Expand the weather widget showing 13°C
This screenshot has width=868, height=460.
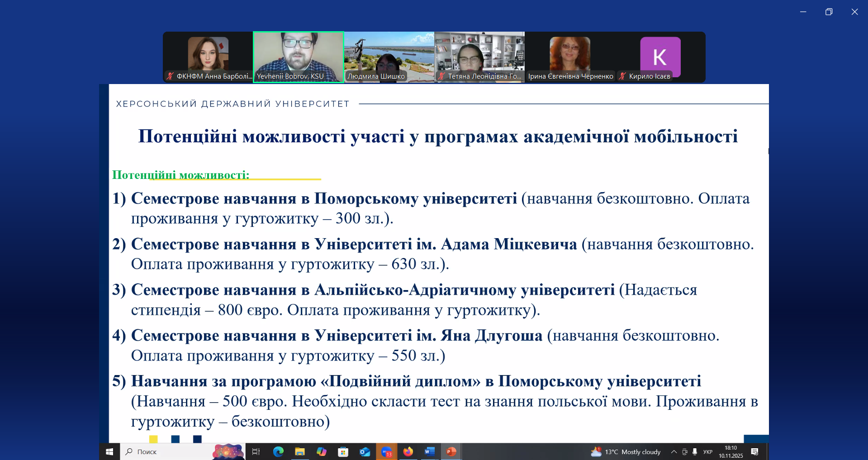[x=624, y=451]
